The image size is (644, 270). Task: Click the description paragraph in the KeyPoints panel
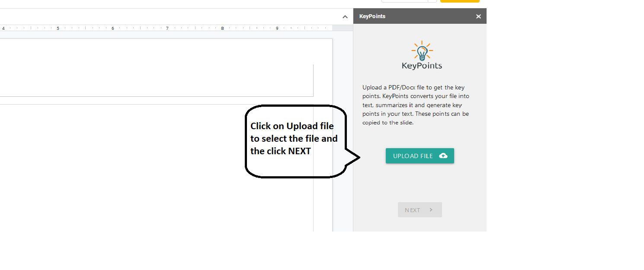point(415,105)
